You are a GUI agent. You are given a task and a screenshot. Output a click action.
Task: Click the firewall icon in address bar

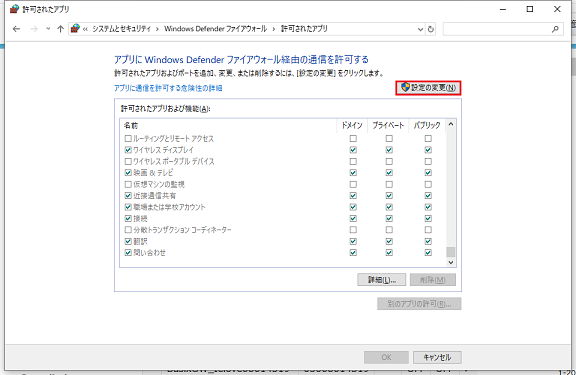coord(75,29)
